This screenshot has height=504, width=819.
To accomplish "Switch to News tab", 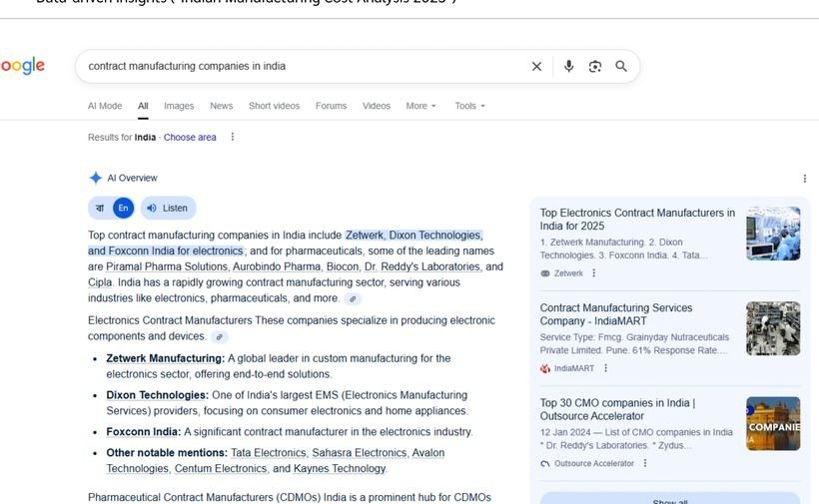I will tap(221, 106).
